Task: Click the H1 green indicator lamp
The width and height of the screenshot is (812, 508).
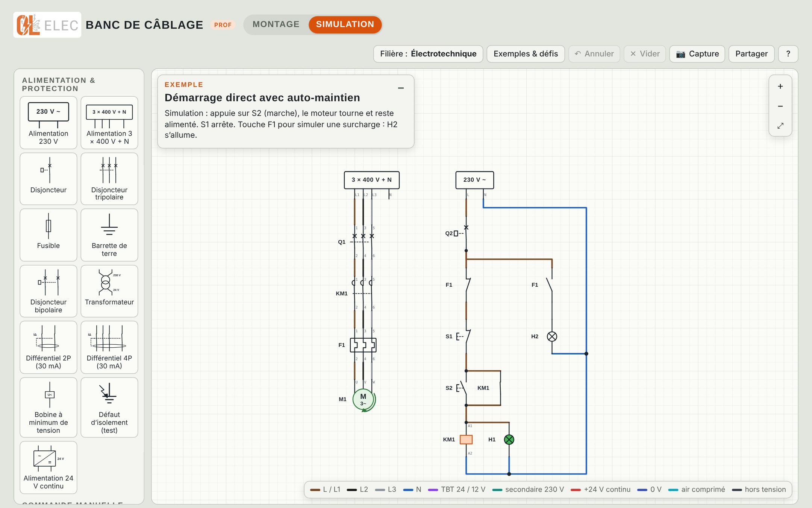Action: click(509, 440)
